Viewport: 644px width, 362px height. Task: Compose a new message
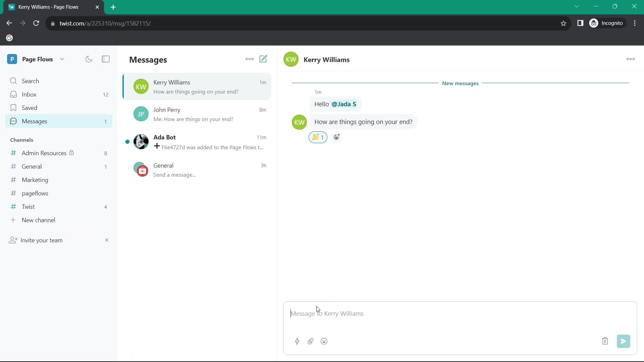click(263, 59)
